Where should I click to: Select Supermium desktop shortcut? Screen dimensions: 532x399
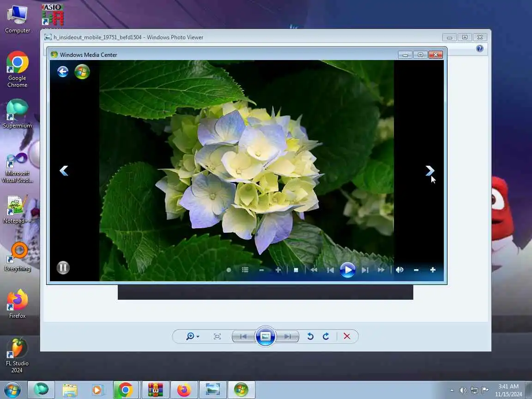click(17, 114)
